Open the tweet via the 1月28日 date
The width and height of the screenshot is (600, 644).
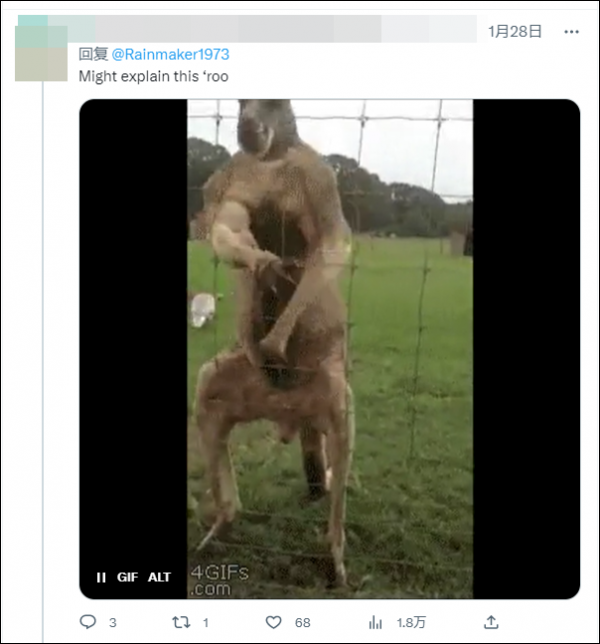pos(515,32)
